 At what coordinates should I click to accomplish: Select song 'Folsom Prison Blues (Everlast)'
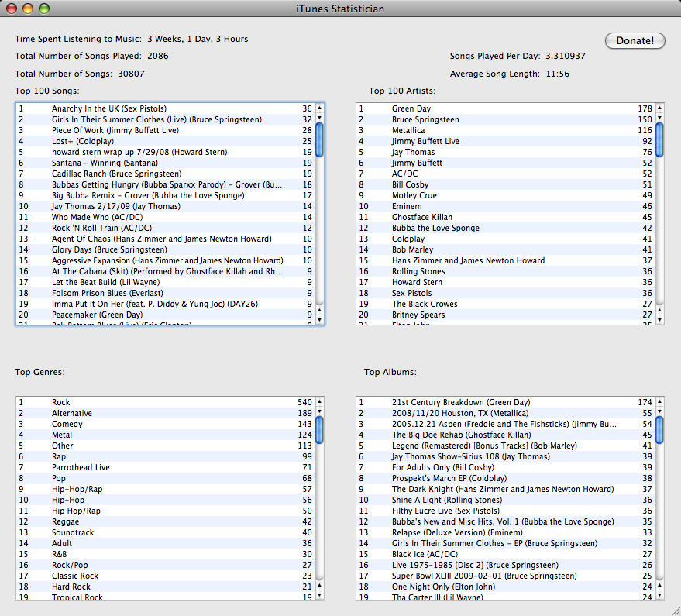pos(166,293)
